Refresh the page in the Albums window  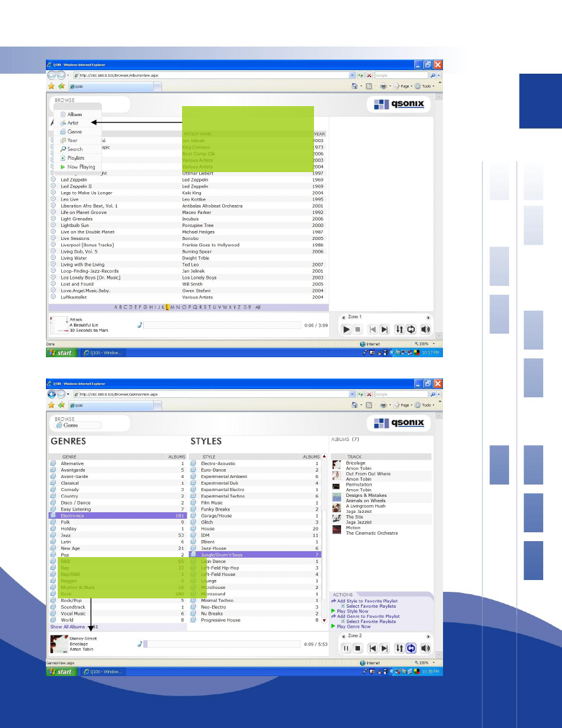pos(361,75)
